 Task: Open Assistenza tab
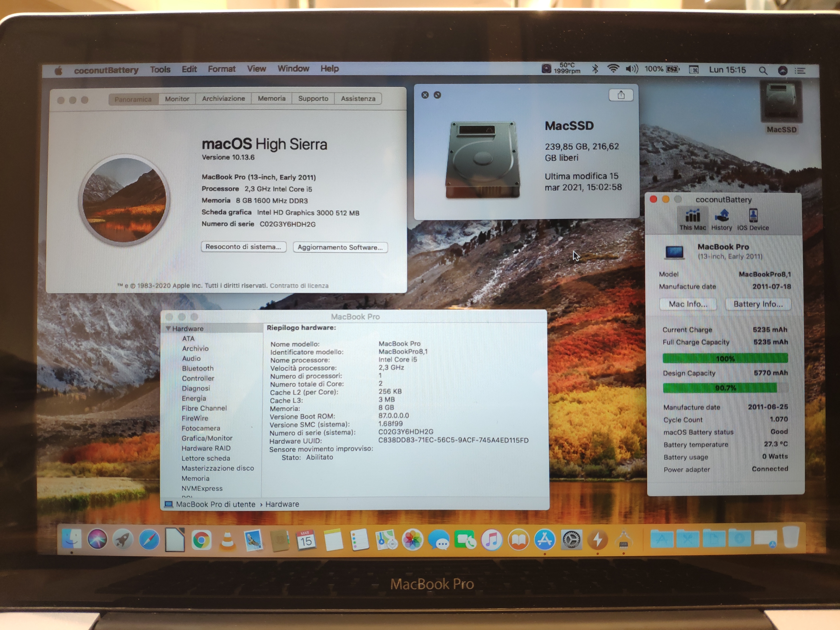click(x=358, y=99)
